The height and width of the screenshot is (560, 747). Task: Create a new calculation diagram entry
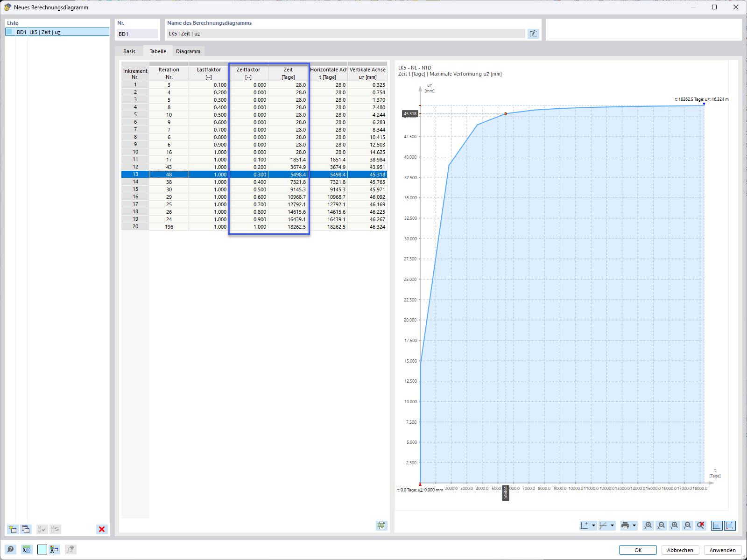tap(13, 529)
